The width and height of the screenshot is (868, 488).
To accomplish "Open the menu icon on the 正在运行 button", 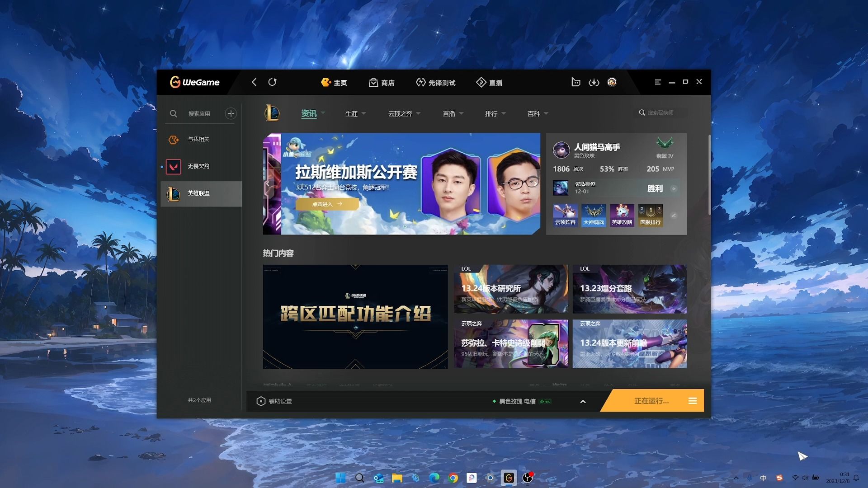I will pyautogui.click(x=692, y=401).
